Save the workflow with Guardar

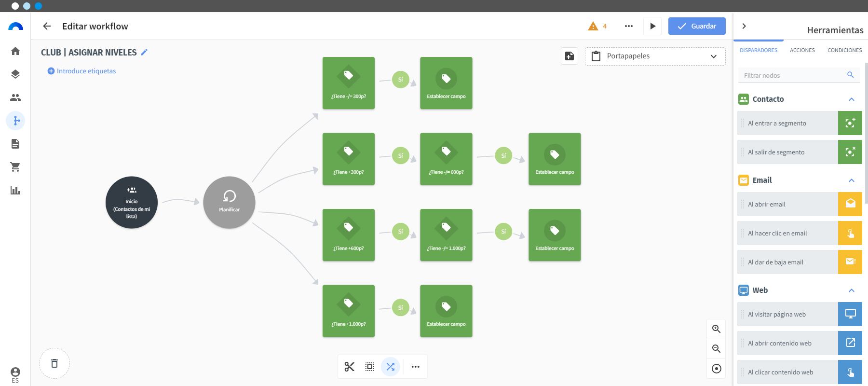tap(697, 26)
